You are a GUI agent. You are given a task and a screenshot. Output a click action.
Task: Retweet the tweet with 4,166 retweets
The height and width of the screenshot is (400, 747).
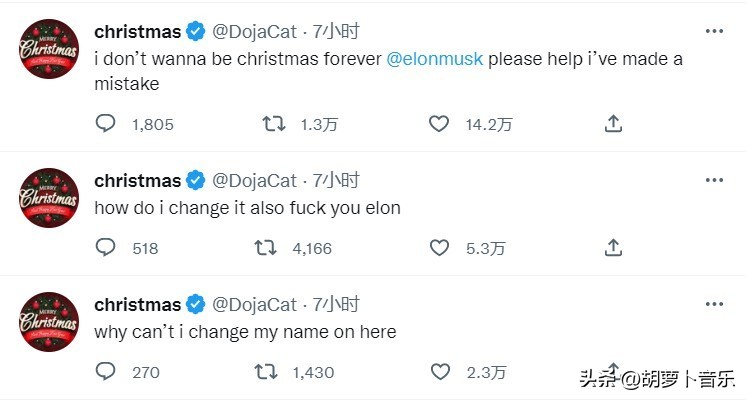coord(267,248)
